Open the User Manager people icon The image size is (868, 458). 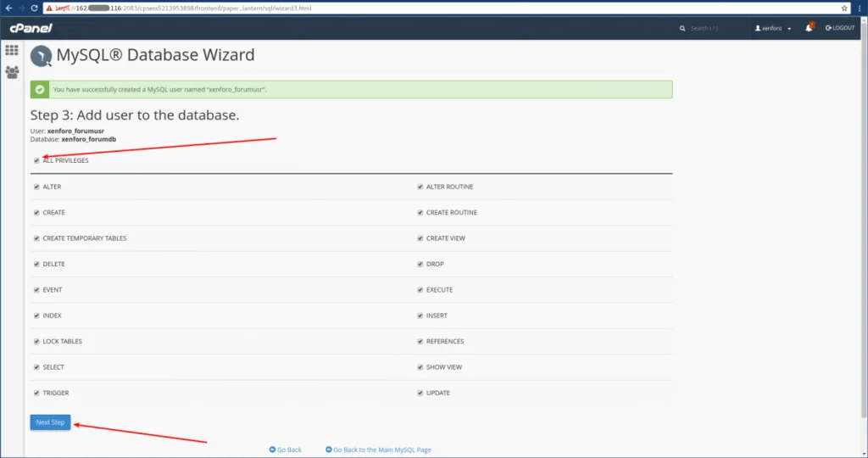point(12,72)
